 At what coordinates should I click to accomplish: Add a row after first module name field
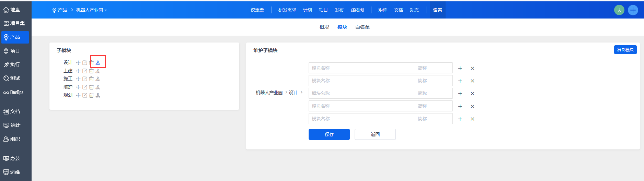460,68
